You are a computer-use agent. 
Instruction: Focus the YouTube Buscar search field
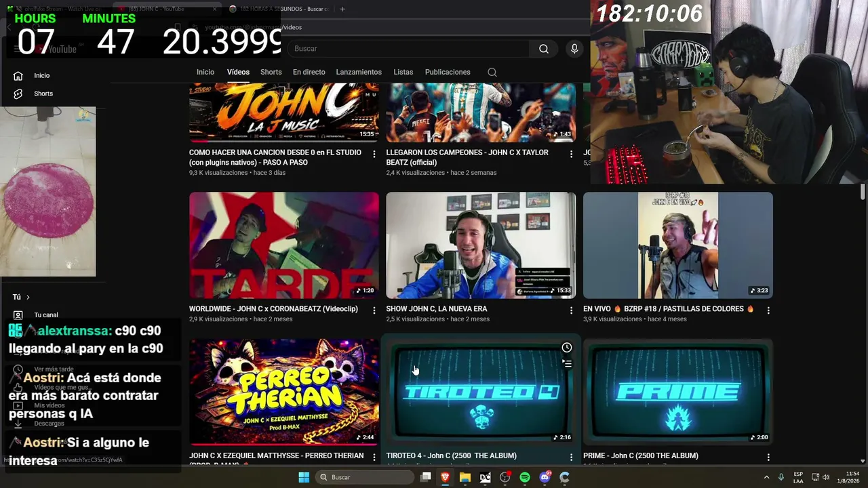point(409,49)
